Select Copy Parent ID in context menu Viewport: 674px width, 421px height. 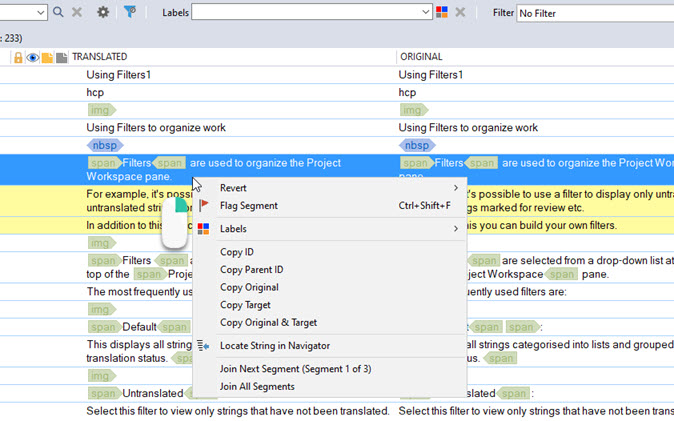tap(251, 270)
